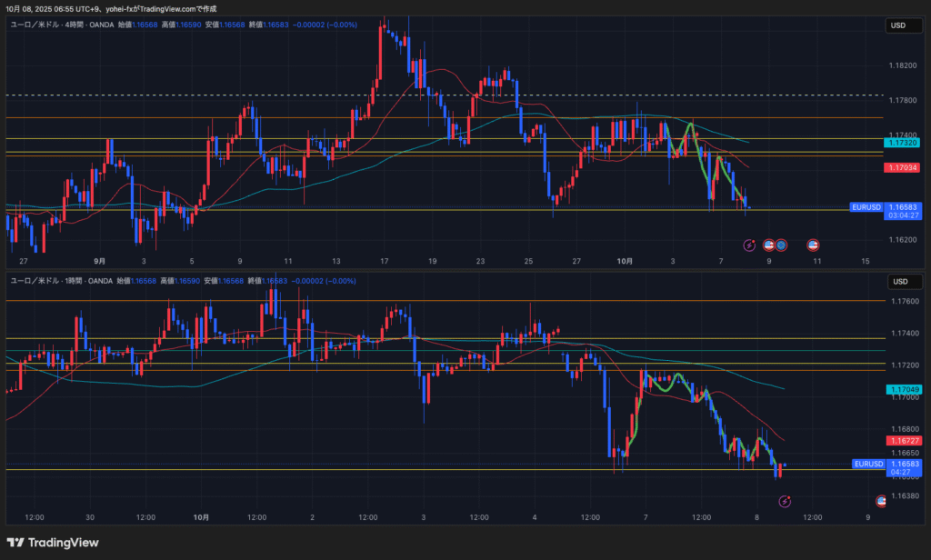Open the rightmost US flag event in the upper chart

pos(813,245)
